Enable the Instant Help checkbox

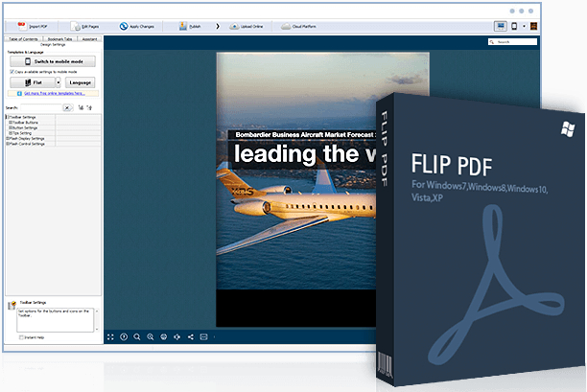point(21,337)
